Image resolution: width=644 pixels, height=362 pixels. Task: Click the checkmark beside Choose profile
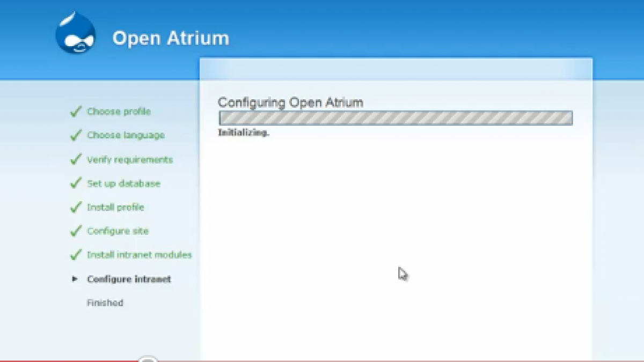[76, 112]
